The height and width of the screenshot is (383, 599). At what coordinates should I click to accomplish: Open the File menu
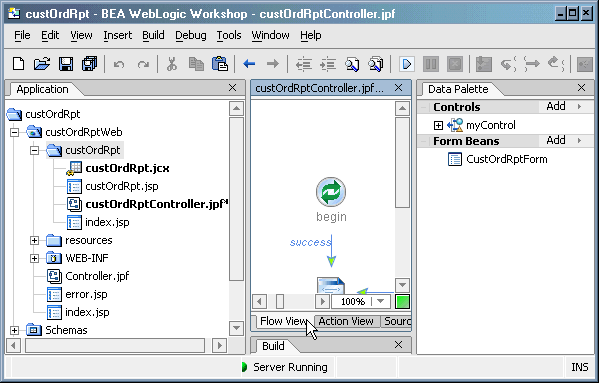tap(22, 36)
